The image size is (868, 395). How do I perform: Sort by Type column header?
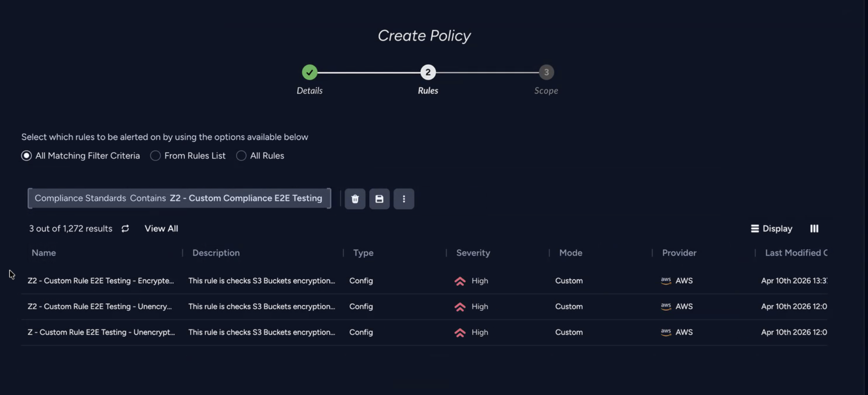pyautogui.click(x=363, y=253)
